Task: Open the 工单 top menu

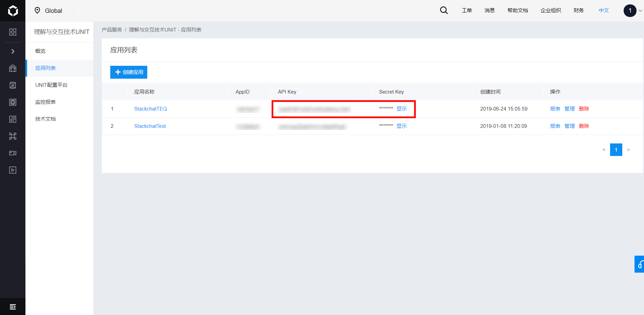Action: (467, 11)
